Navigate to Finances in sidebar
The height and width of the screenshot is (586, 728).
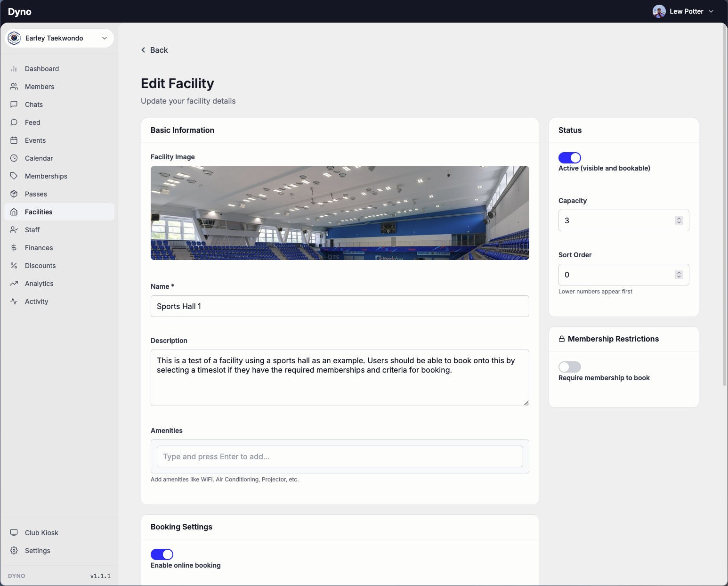59,248
